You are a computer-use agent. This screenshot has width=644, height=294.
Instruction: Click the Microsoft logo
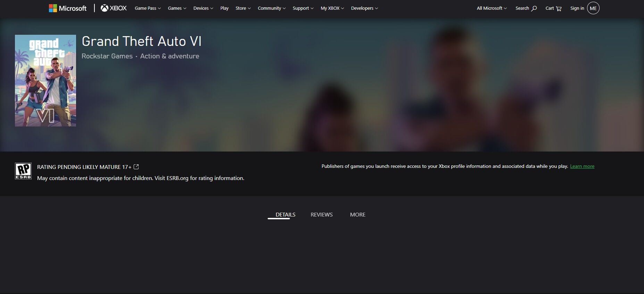pyautogui.click(x=68, y=8)
